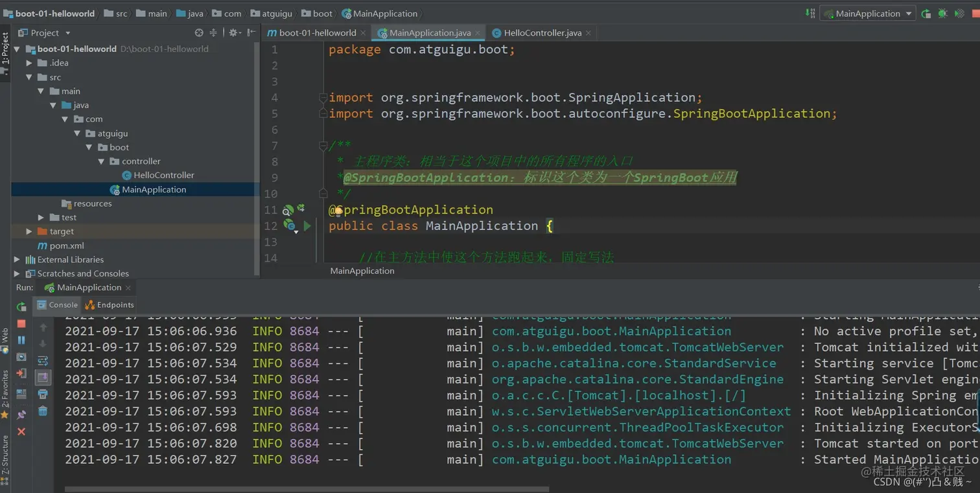Image resolution: width=980 pixels, height=493 pixels.
Task: Click the atguigu breadcrumb in navigation bar
Action: click(x=271, y=14)
